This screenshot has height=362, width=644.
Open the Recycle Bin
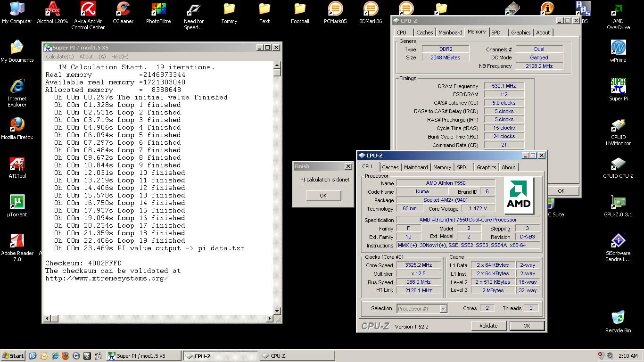point(618,321)
